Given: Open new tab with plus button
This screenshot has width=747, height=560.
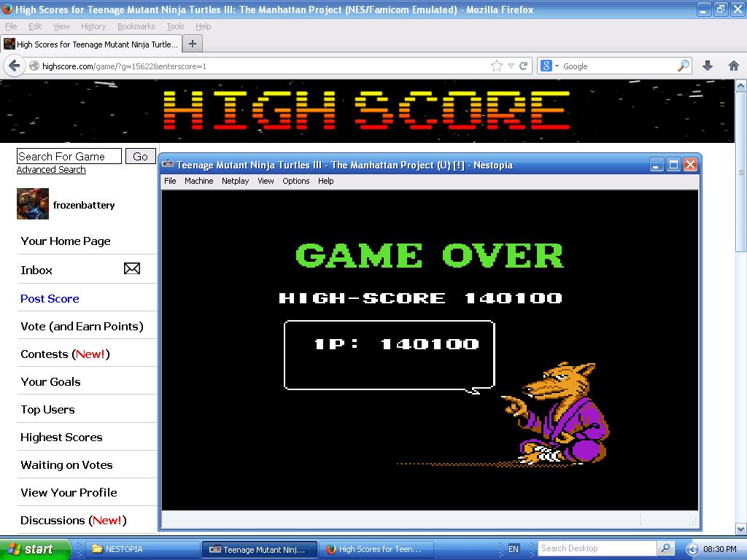Looking at the screenshot, I should coord(193,44).
